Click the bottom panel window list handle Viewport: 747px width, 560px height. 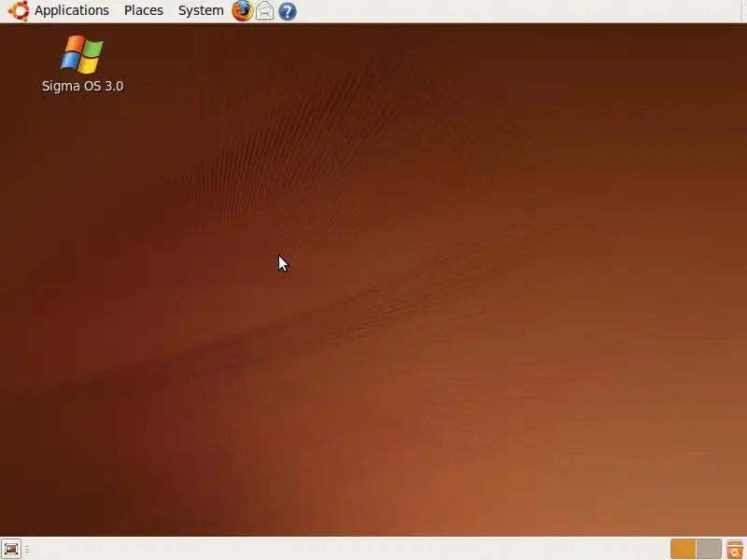pyautogui.click(x=27, y=550)
